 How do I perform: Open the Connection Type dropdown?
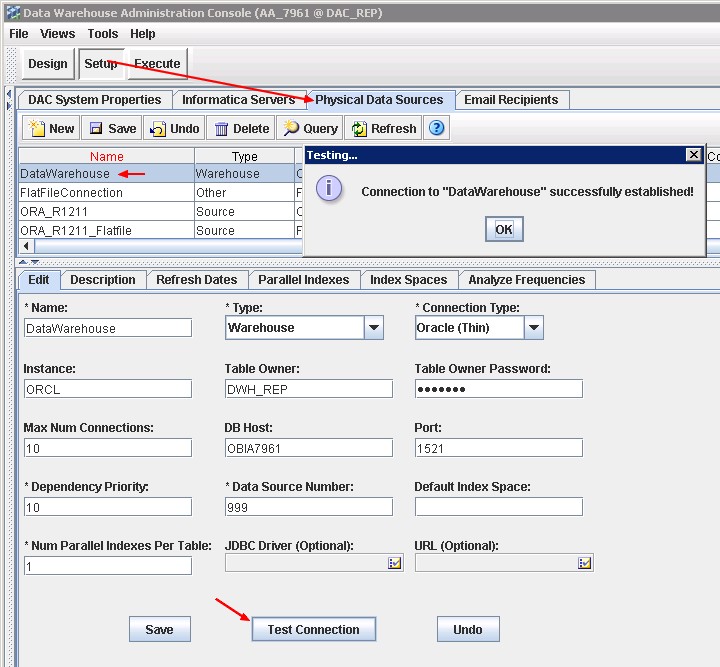click(533, 328)
